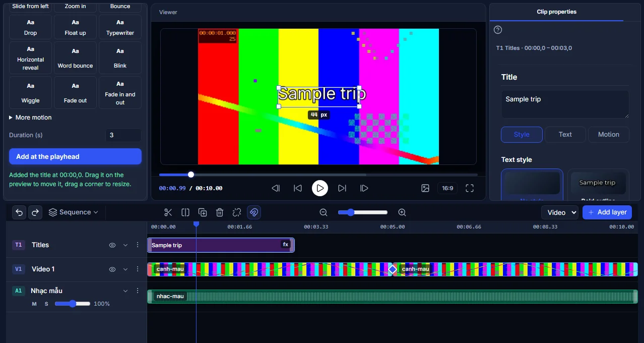Mute the Nhạc mẫu audio track
Image resolution: width=644 pixels, height=343 pixels.
pos(34,304)
